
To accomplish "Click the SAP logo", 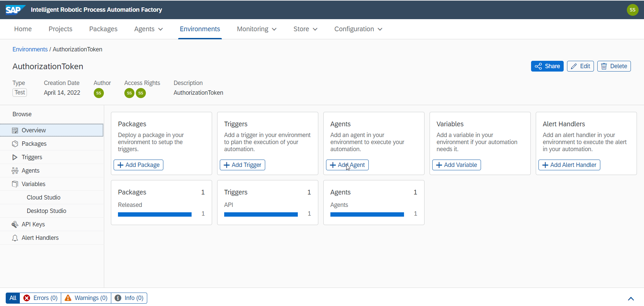I will coord(15,10).
